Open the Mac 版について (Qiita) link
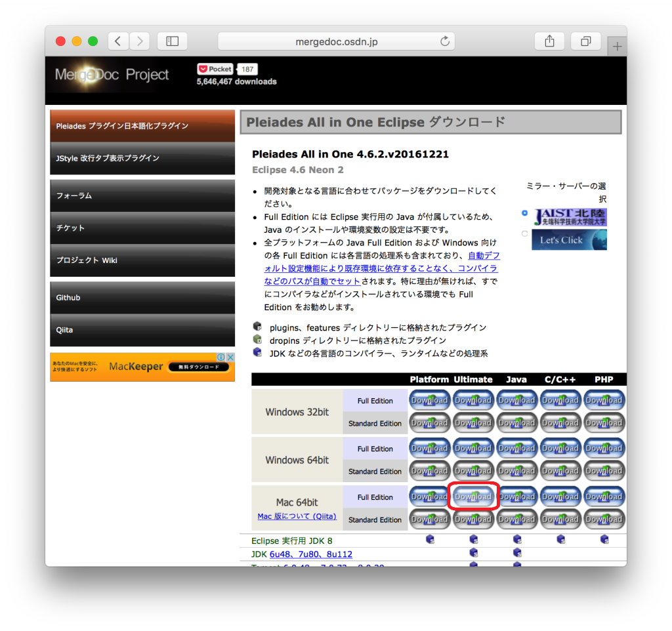This screenshot has height=631, width=672. [297, 516]
